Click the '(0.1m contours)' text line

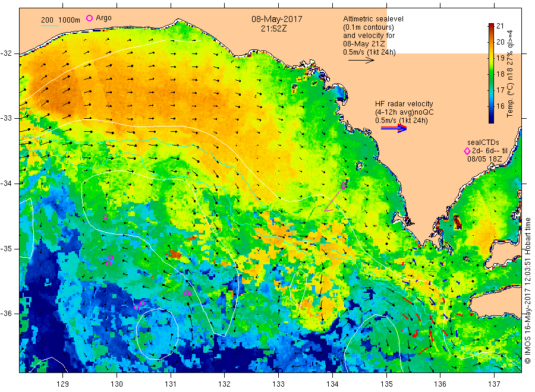click(368, 27)
